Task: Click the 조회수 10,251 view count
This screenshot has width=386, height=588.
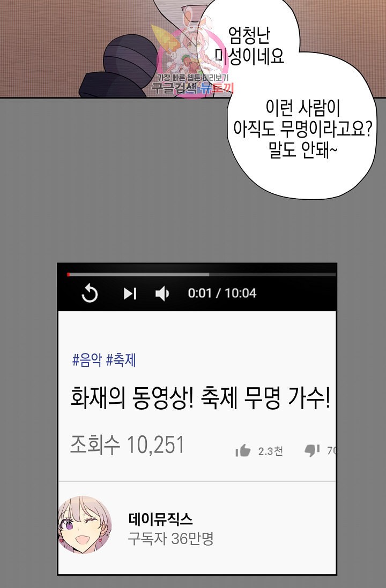Action: [x=127, y=445]
